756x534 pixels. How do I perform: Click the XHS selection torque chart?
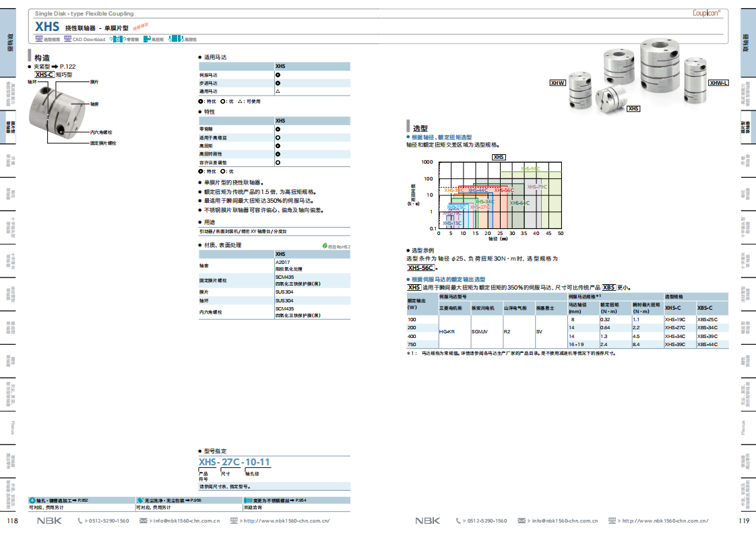pyautogui.click(x=500, y=195)
